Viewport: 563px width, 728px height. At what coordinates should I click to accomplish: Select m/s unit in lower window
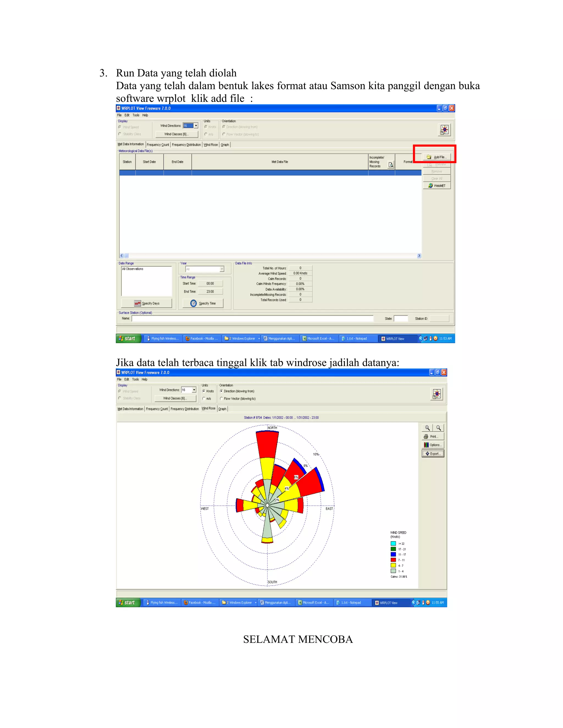[x=207, y=399]
